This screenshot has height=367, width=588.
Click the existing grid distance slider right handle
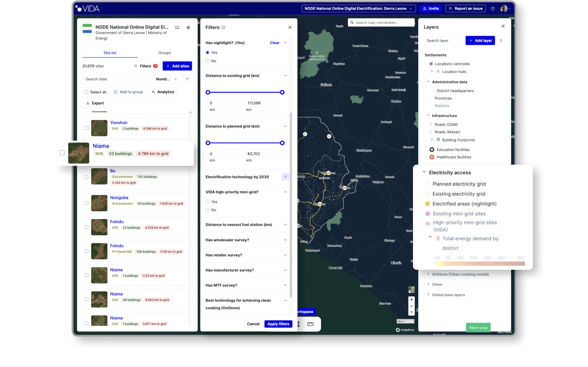tap(282, 92)
